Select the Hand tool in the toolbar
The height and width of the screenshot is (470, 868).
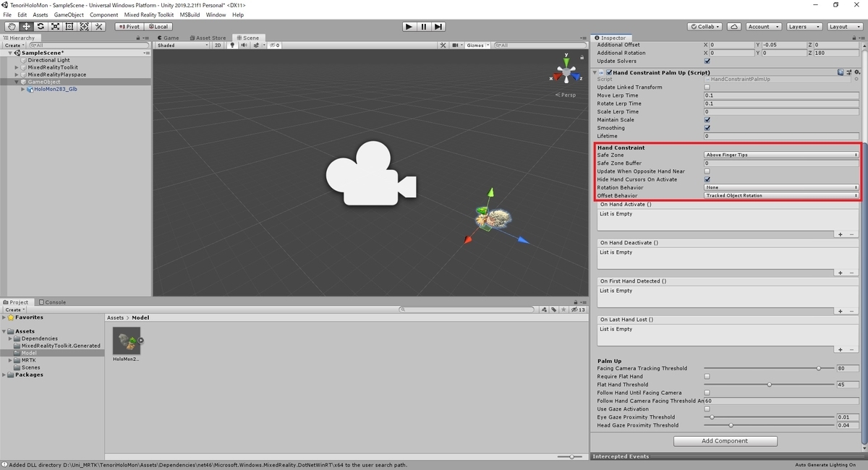[11, 26]
